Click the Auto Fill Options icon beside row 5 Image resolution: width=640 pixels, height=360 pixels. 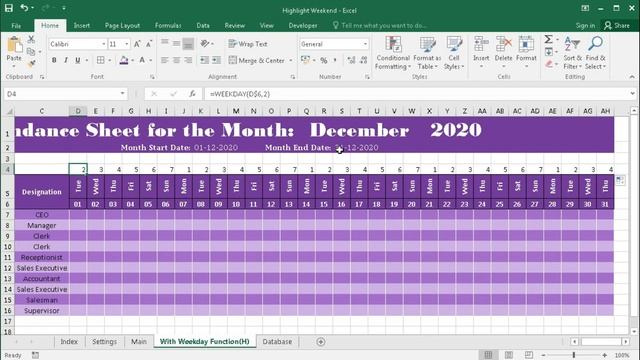(620, 180)
